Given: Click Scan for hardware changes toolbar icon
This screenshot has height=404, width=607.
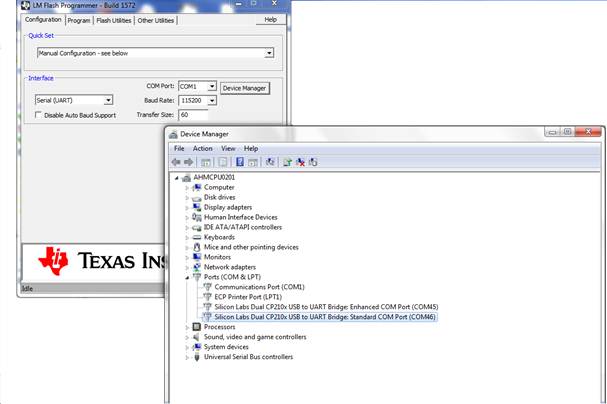Looking at the screenshot, I should (271, 162).
